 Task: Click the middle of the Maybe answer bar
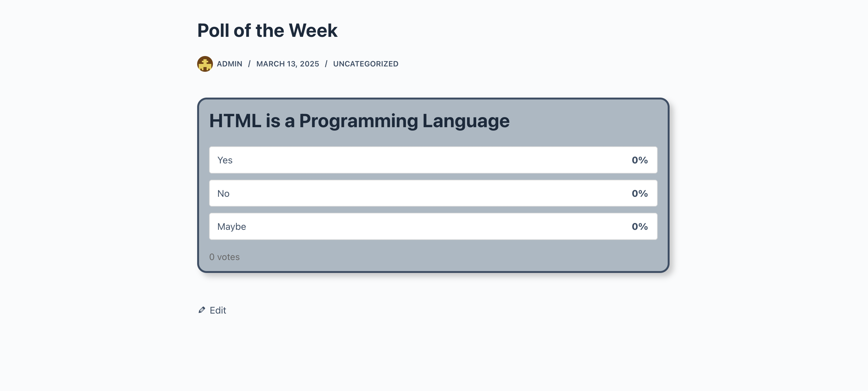tap(433, 226)
